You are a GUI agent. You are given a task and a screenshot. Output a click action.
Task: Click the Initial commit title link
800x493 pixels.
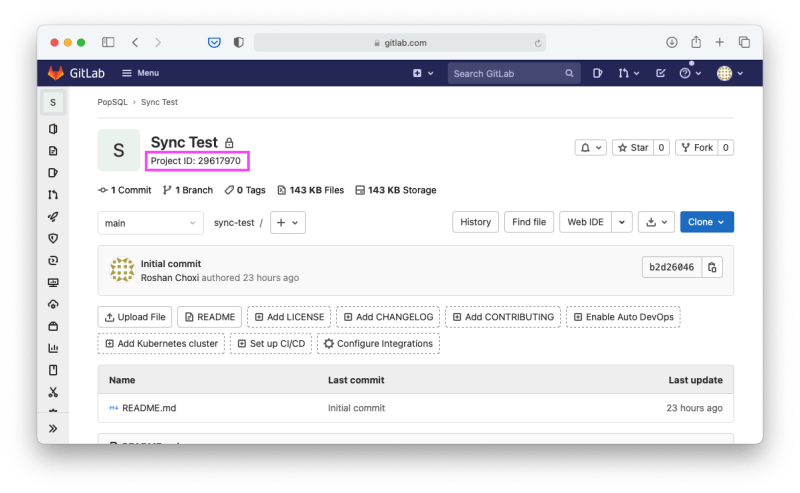tap(171, 264)
